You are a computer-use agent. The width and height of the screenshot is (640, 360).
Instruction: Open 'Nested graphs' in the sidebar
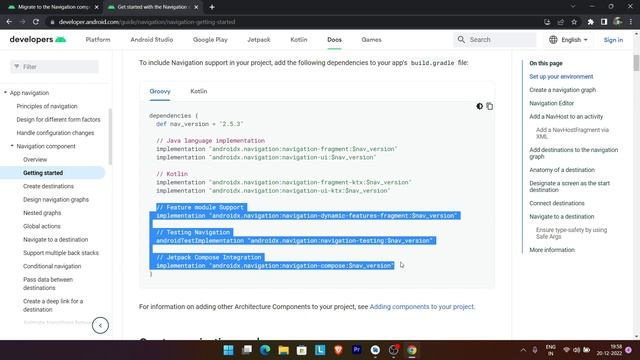tap(42, 213)
